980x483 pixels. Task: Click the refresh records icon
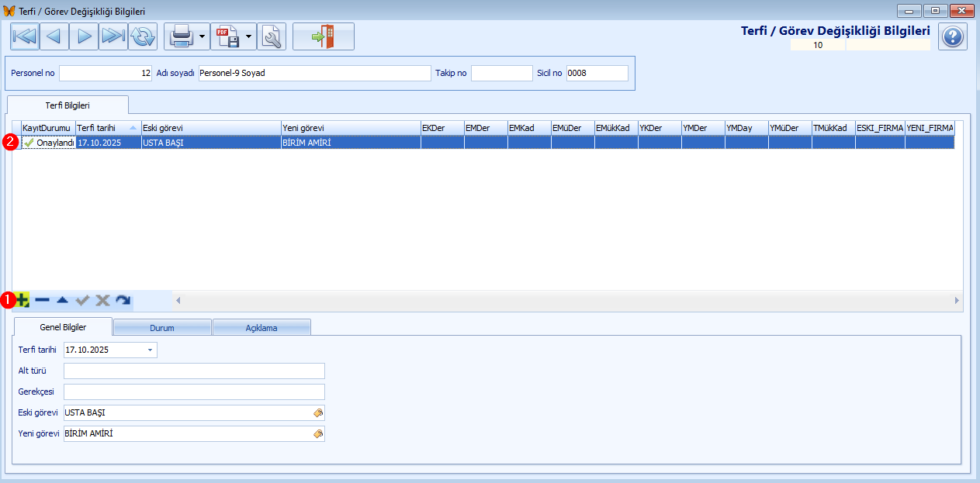pos(143,36)
